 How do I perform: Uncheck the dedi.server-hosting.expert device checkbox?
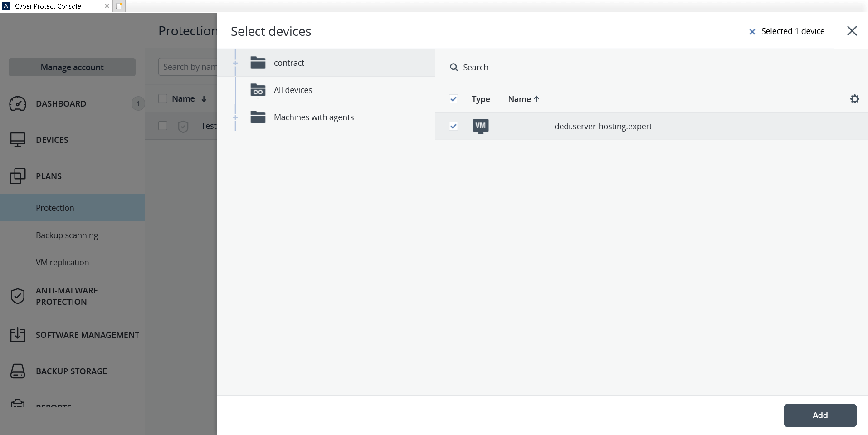point(453,126)
